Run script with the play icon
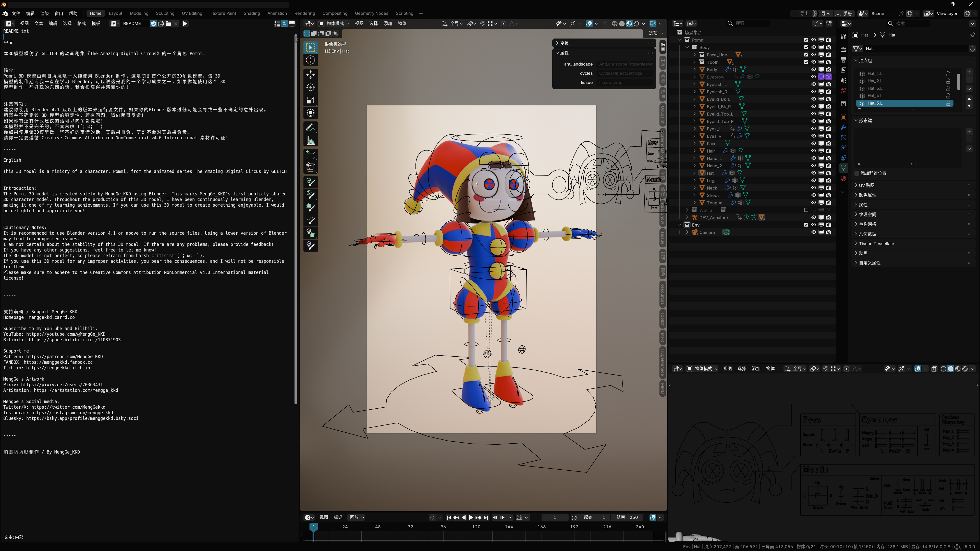The height and width of the screenshot is (551, 980). pyautogui.click(x=185, y=23)
